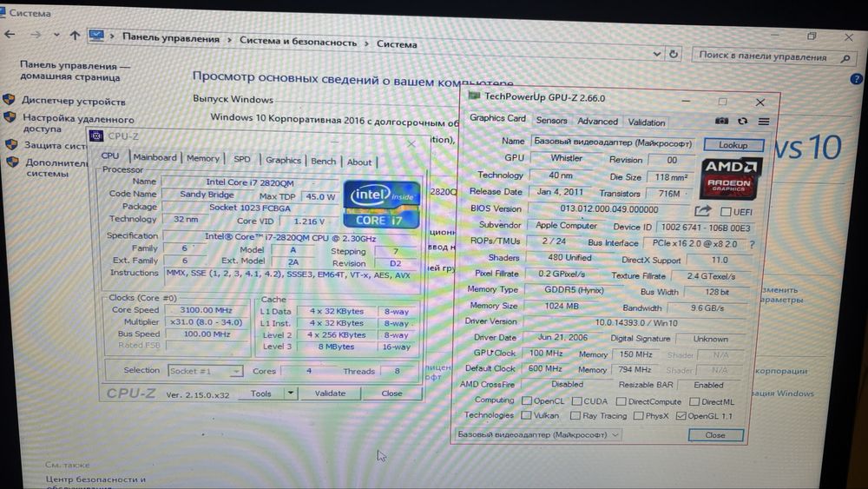Go forward in the Control Panel window

[x=36, y=35]
